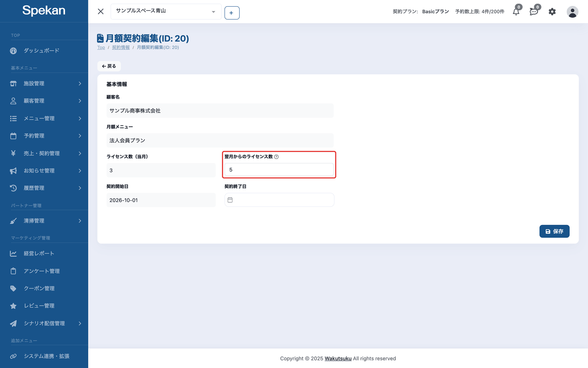Expand 施設管理 menu
Viewport: 588px width, 368px height.
pos(44,84)
